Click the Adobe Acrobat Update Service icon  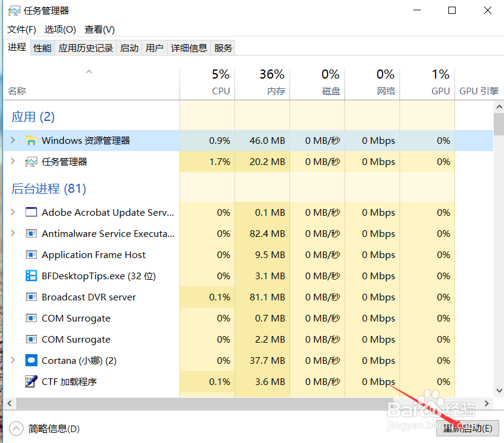[x=31, y=212]
